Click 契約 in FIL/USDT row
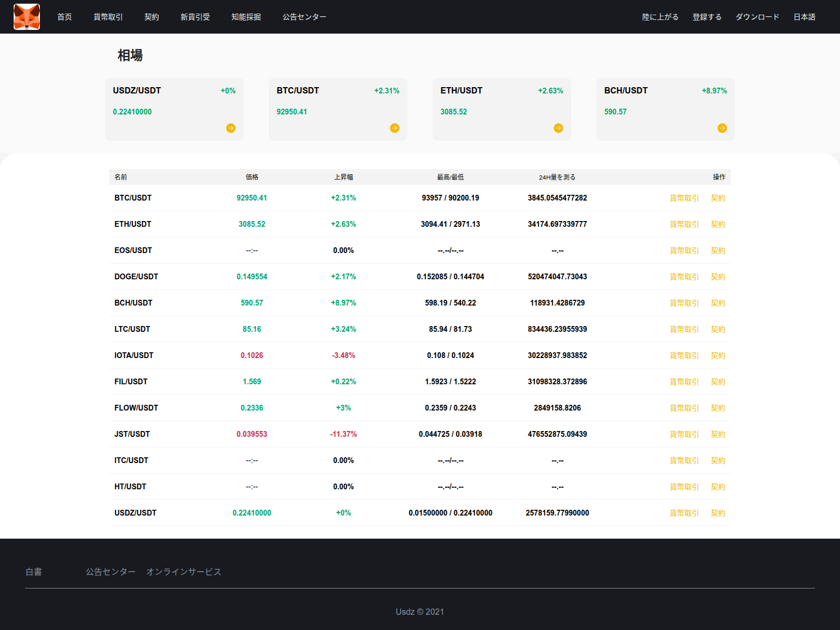This screenshot has width=840, height=630. pos(718,382)
